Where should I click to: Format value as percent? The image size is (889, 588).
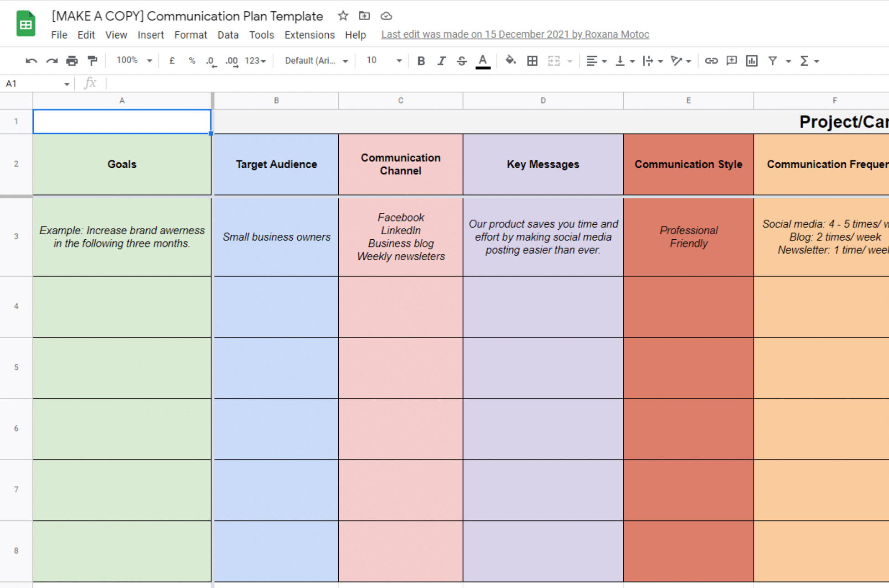[x=192, y=60]
